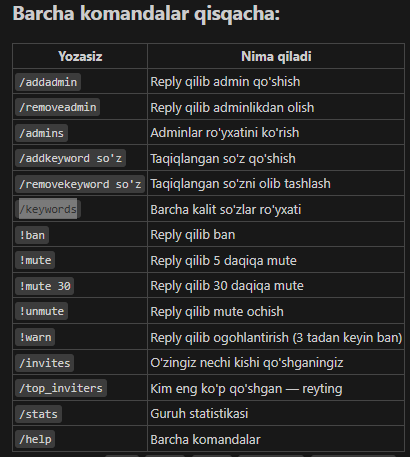Click the Yozasiz column header
The width and height of the screenshot is (410, 457).
coord(80,56)
